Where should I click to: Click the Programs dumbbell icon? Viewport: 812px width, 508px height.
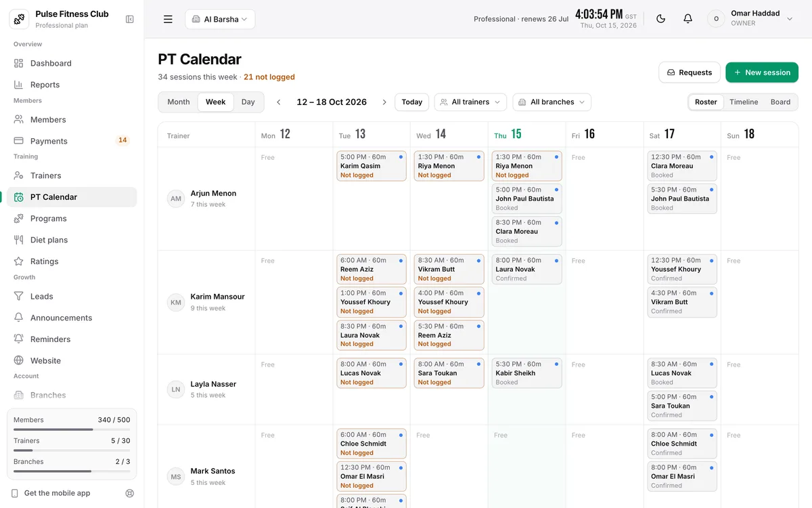(19, 218)
